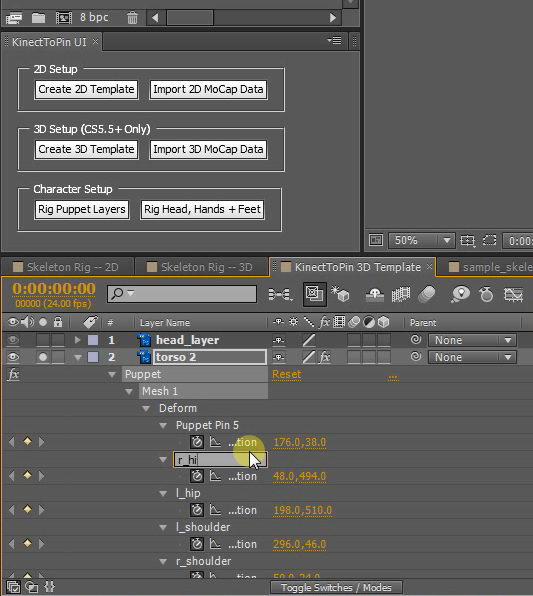Toggle live update icon in timeline
This screenshot has width=533, height=596.
click(x=314, y=294)
